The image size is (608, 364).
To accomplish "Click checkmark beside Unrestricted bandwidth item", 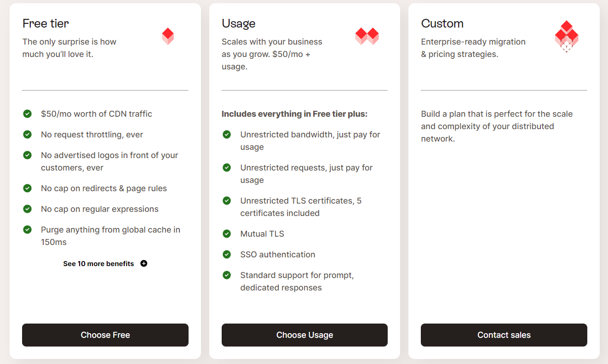I will [227, 134].
